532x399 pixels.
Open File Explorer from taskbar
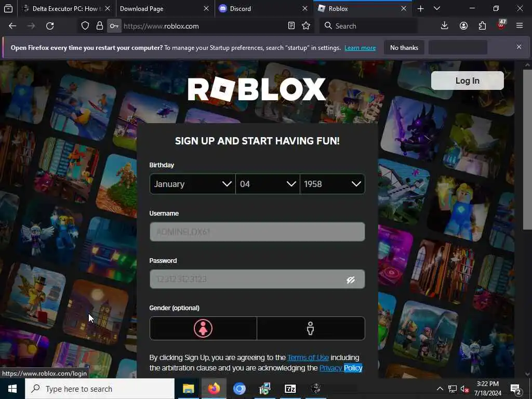[188, 389]
